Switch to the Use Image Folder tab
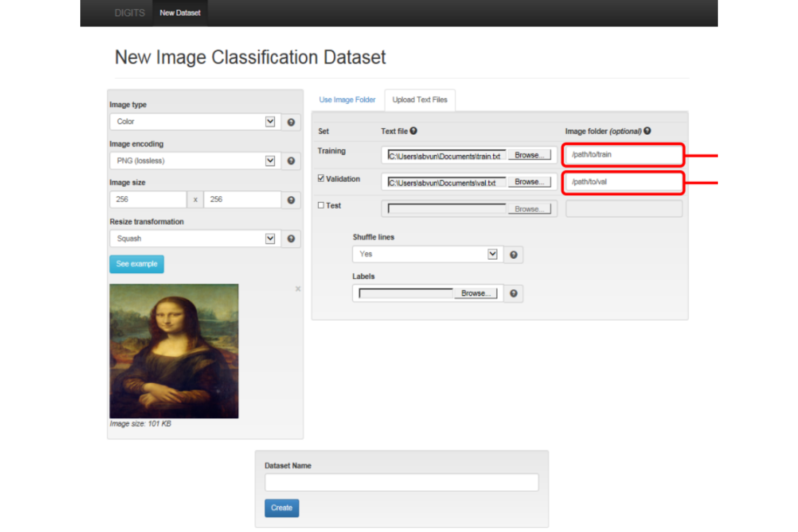The image size is (798, 532). (x=347, y=100)
